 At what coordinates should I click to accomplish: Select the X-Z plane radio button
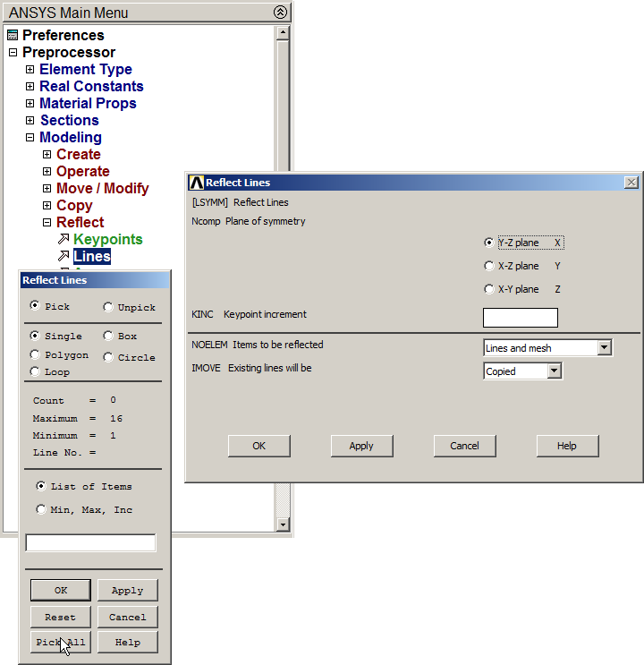tap(488, 266)
